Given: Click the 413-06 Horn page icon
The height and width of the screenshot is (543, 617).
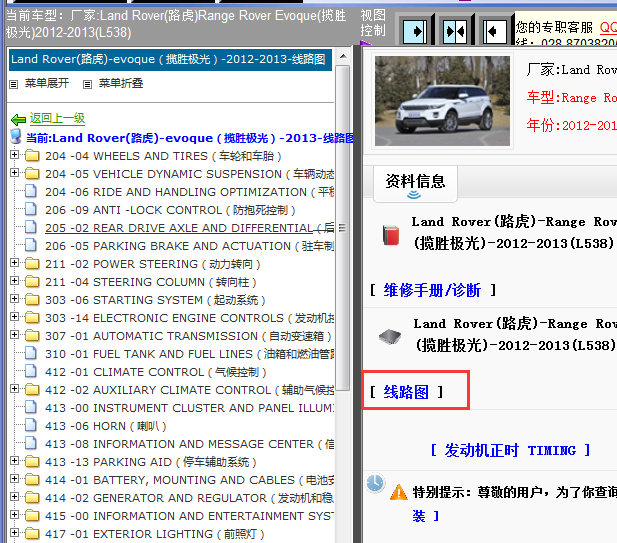Looking at the screenshot, I should tap(31, 425).
